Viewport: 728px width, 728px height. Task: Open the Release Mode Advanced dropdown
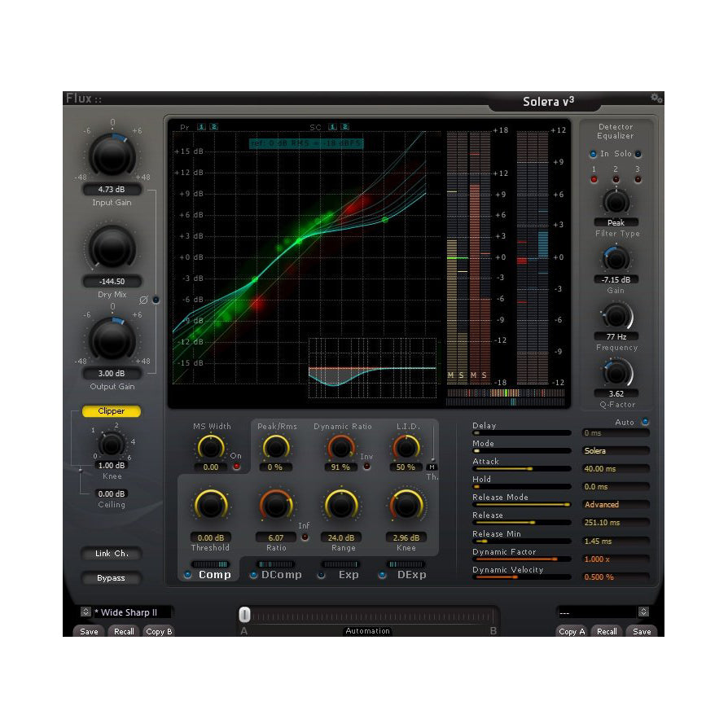point(616,504)
